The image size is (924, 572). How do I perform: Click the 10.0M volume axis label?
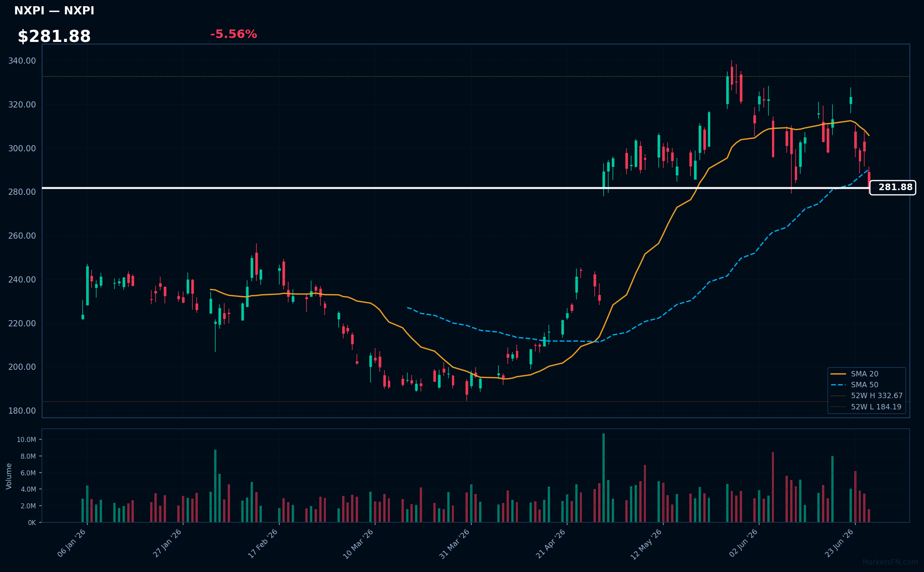pos(26,440)
